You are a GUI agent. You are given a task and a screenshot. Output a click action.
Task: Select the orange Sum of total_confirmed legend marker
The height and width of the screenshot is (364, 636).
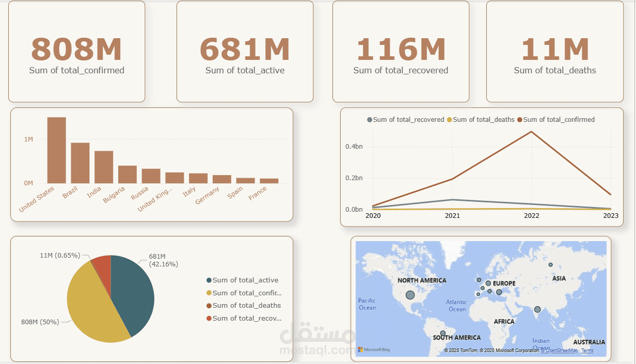point(520,119)
